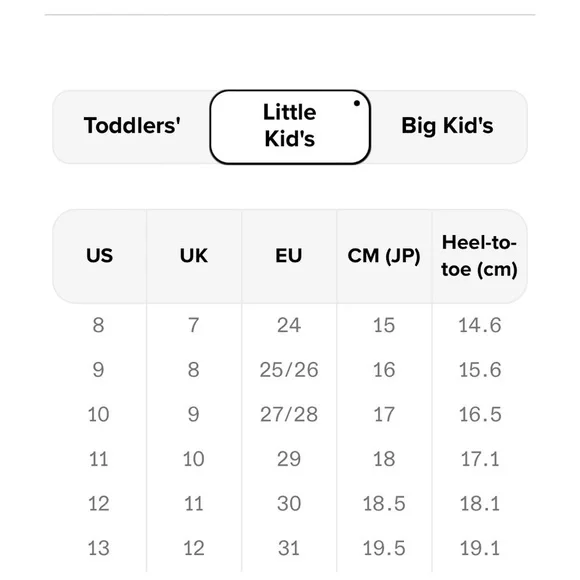
Task: Select the EU 31 cell
Action: pos(289,548)
